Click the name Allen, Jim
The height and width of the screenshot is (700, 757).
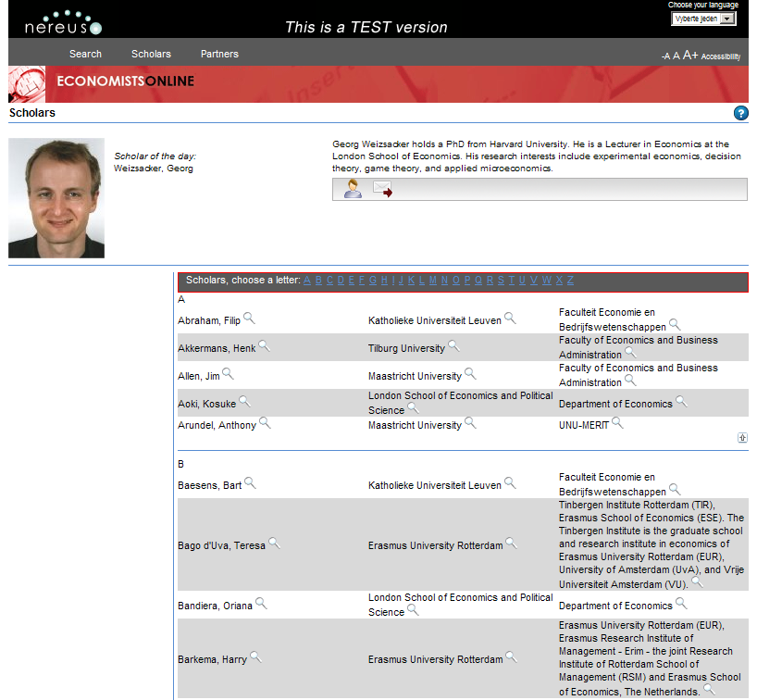click(x=199, y=376)
